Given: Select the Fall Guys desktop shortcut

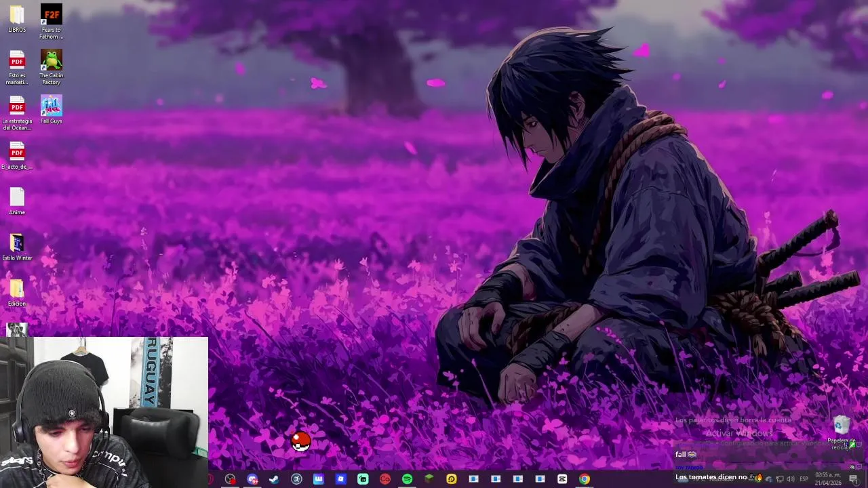Looking at the screenshot, I should [51, 110].
